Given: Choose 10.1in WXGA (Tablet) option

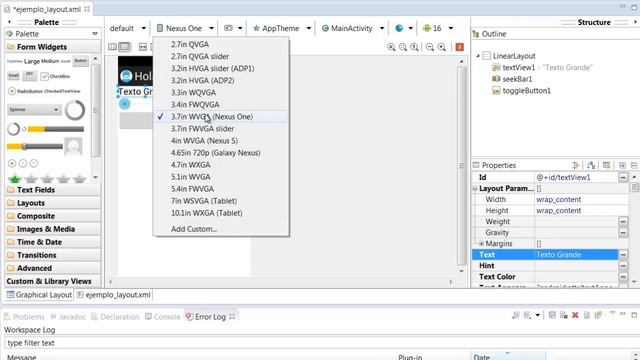Looking at the screenshot, I should (x=221, y=213).
